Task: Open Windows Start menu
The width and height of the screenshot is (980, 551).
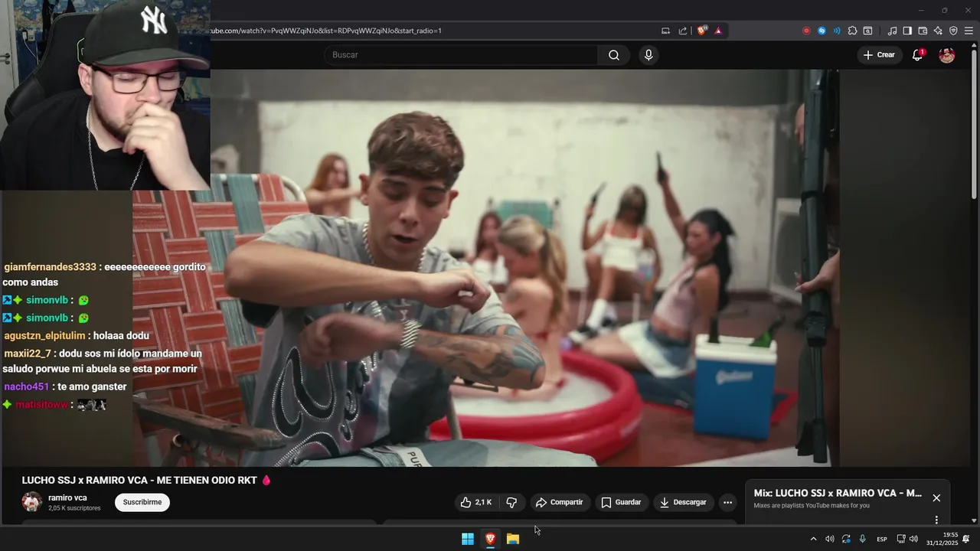Action: pyautogui.click(x=468, y=539)
